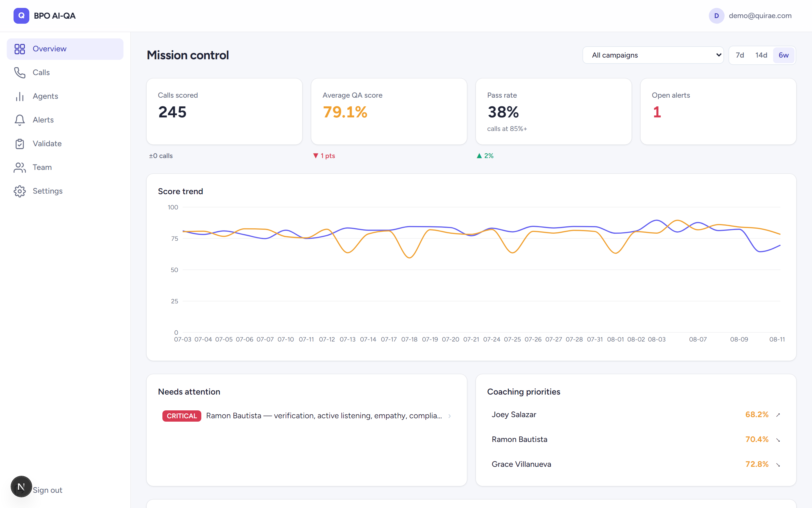812x508 pixels.
Task: Select the 7d time range
Action: [x=740, y=55]
